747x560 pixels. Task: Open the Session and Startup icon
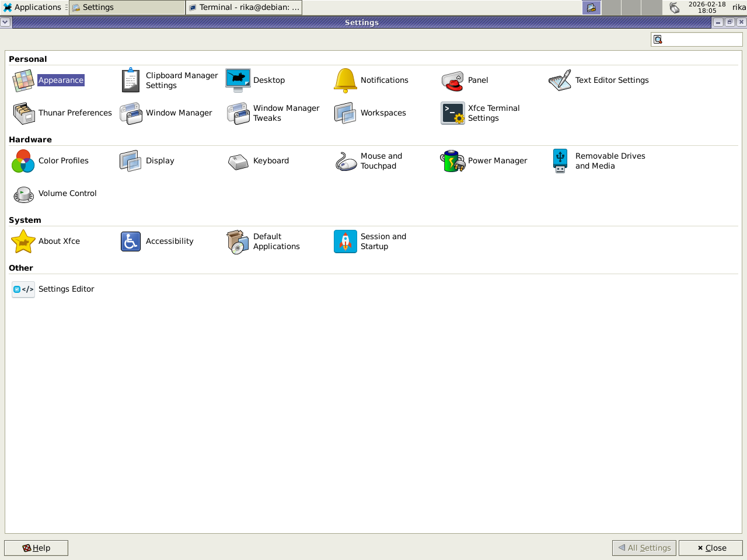coord(345,242)
